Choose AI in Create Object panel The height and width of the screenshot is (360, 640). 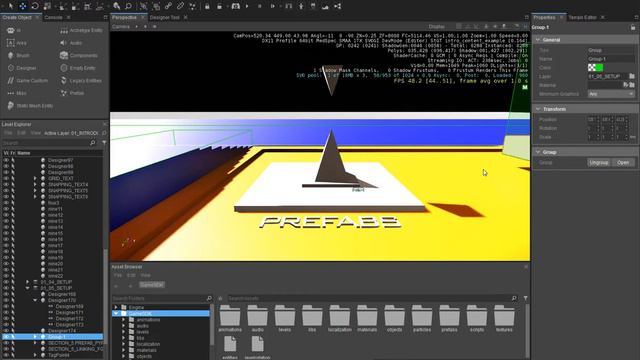tap(14, 31)
